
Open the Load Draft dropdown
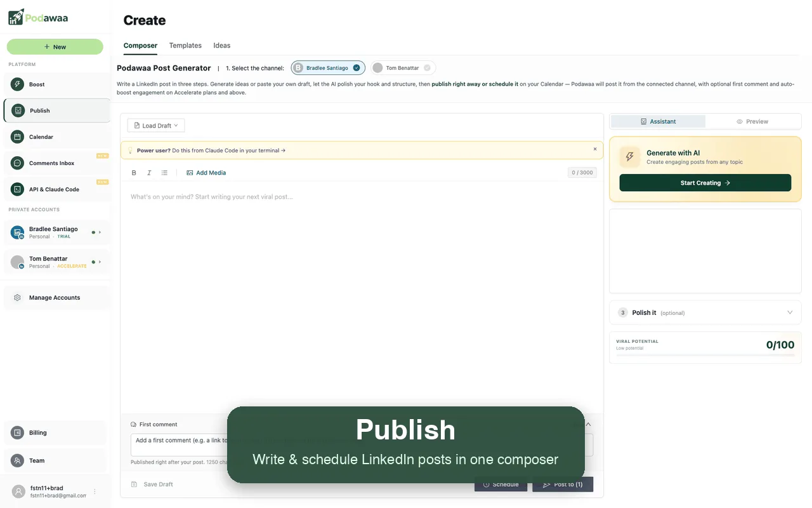point(156,126)
